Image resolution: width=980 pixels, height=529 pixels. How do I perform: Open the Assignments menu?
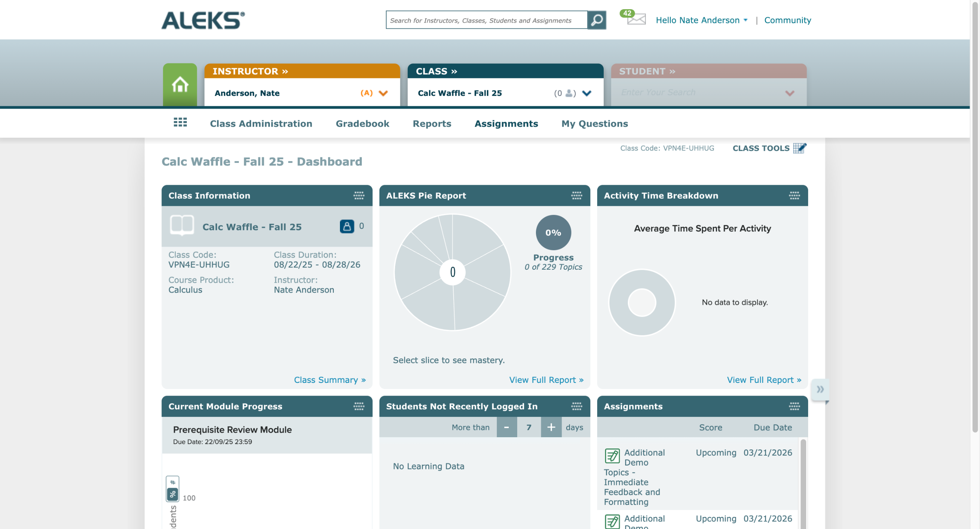pos(506,124)
